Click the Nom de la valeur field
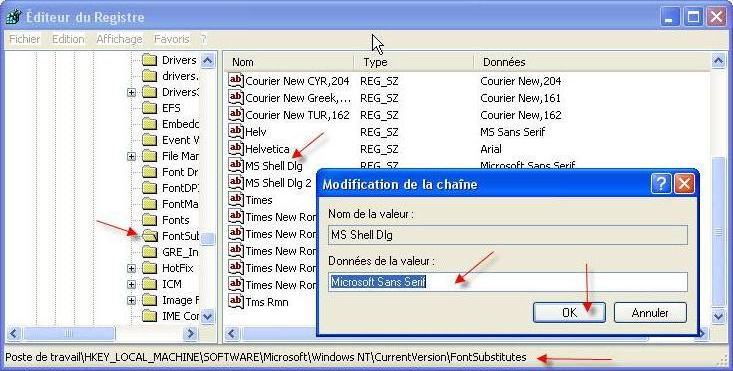733x371 pixels. click(508, 235)
